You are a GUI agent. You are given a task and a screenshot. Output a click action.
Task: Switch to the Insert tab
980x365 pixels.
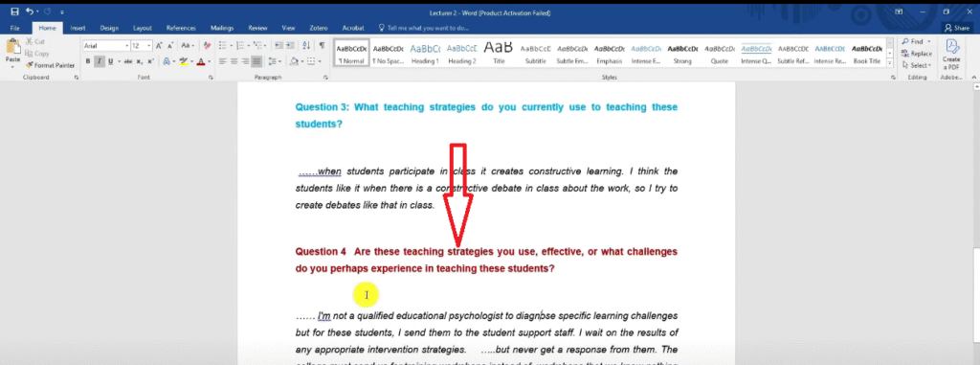click(78, 28)
